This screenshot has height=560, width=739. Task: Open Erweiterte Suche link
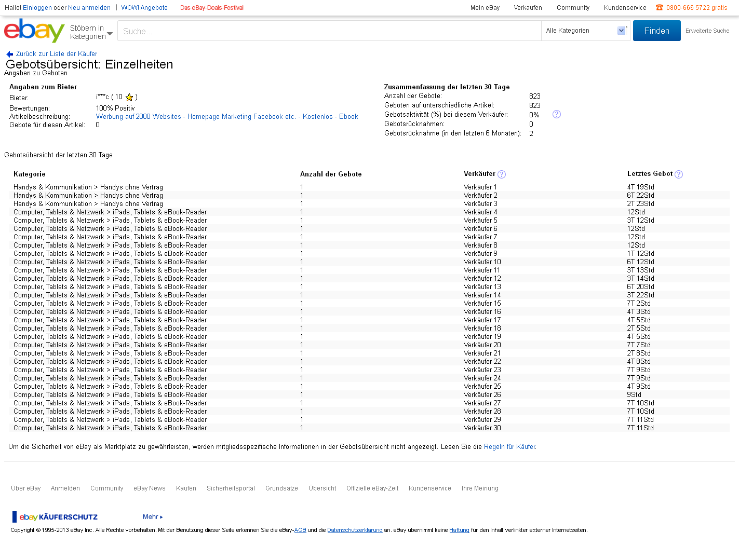click(x=707, y=31)
